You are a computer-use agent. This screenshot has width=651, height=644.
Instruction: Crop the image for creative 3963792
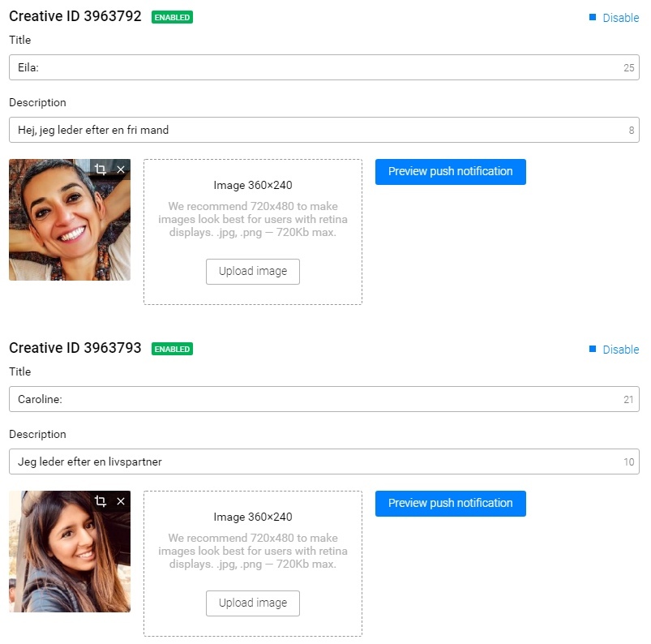(101, 170)
